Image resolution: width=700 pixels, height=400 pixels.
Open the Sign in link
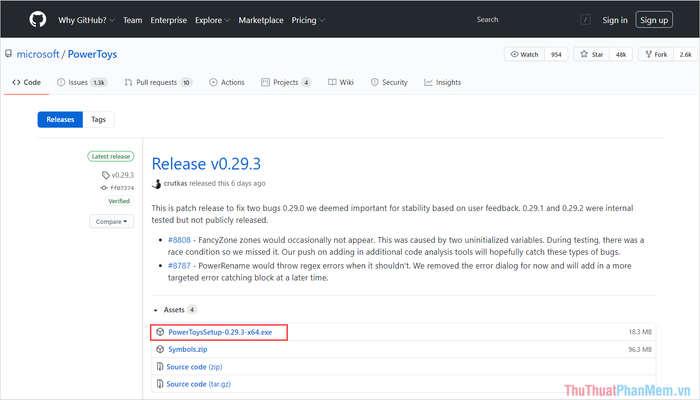615,20
